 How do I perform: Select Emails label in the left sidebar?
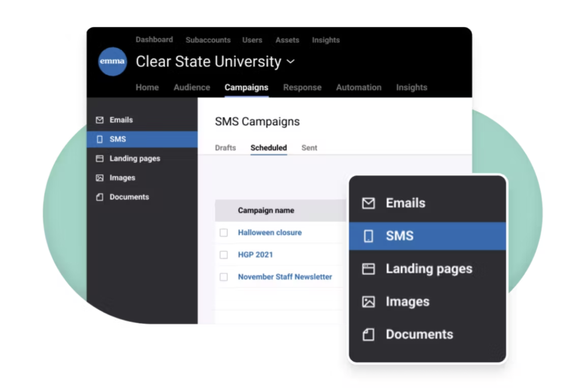coord(121,120)
